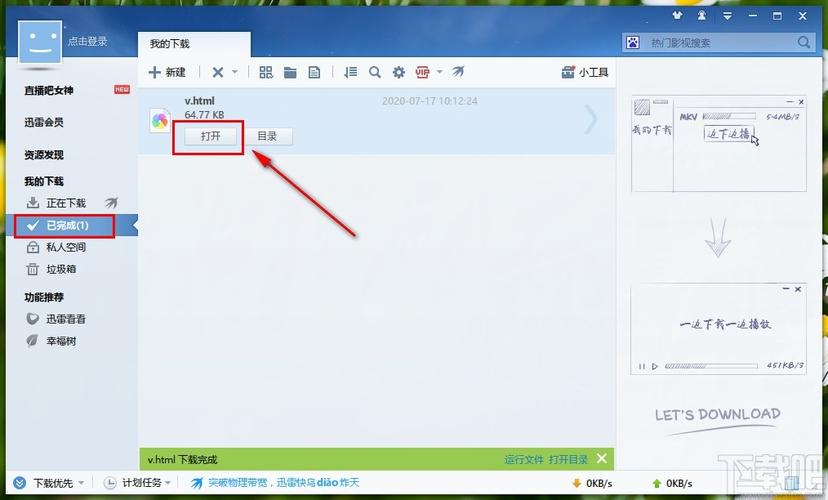
Task: Open the 下载优先 dropdown in status bar
Action: click(50, 483)
